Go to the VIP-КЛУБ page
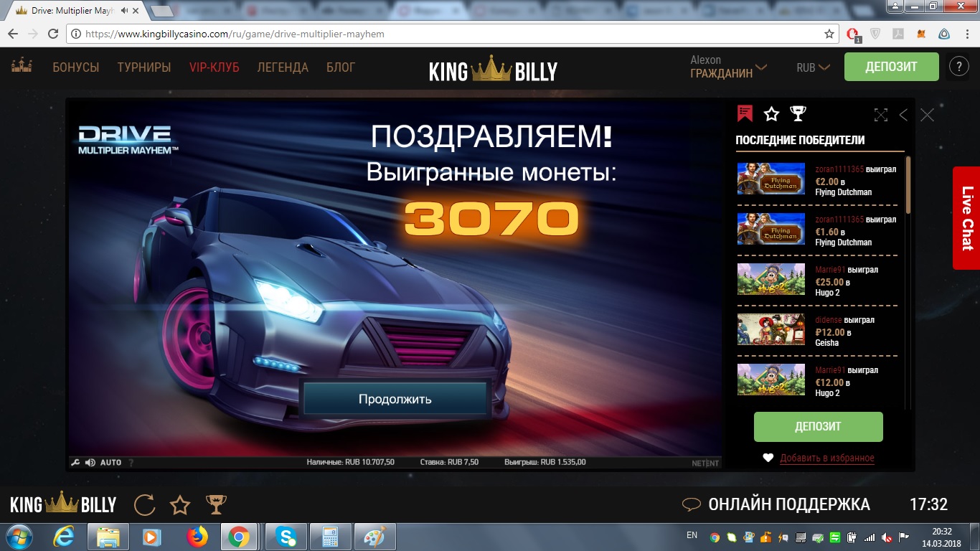The height and width of the screenshot is (551, 980). click(215, 67)
